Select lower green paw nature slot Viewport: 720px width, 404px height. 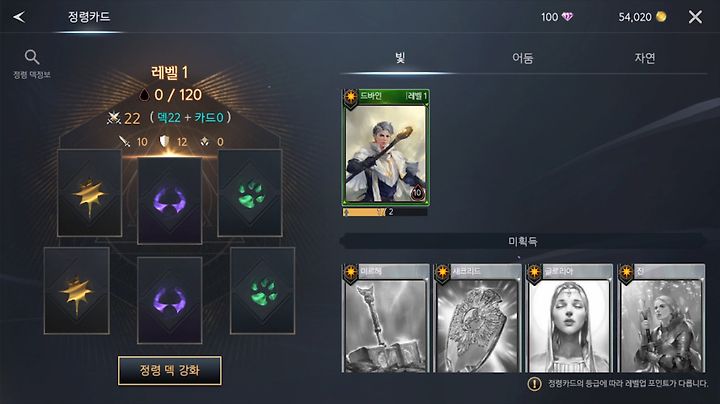(x=262, y=291)
